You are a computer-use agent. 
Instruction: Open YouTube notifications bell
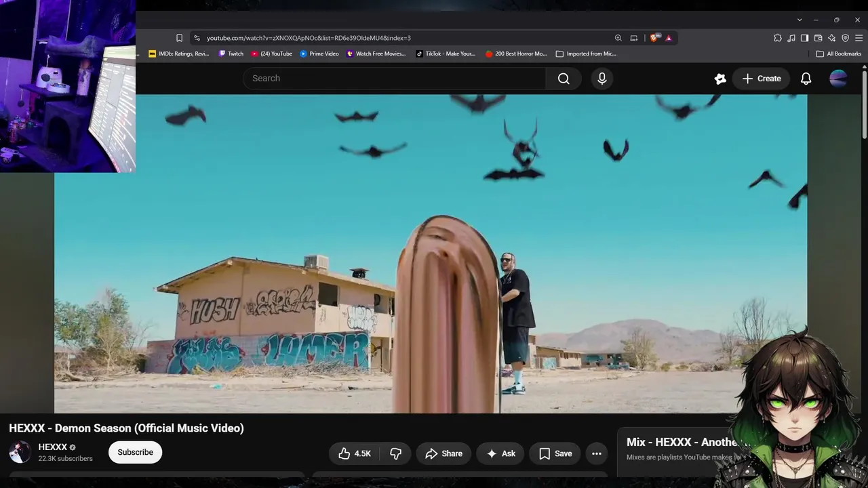(806, 79)
